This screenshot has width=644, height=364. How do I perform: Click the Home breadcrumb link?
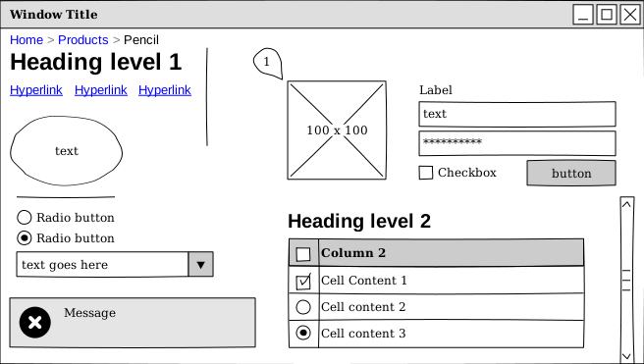tap(27, 40)
